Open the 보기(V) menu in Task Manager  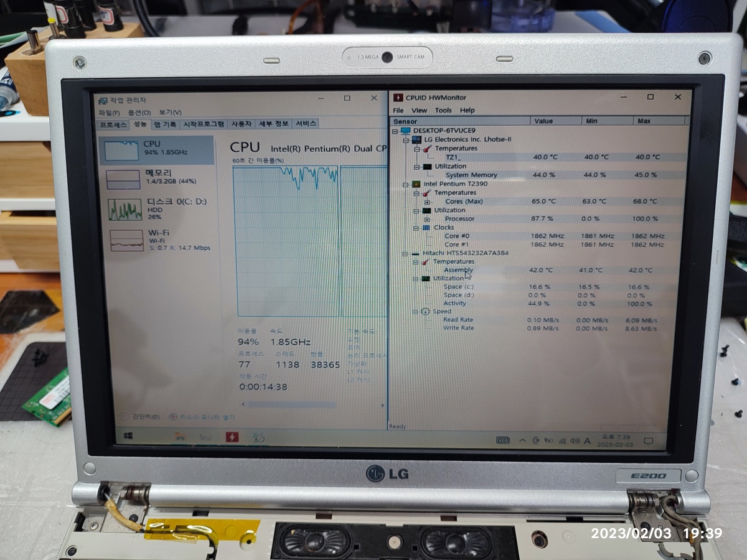click(x=169, y=113)
